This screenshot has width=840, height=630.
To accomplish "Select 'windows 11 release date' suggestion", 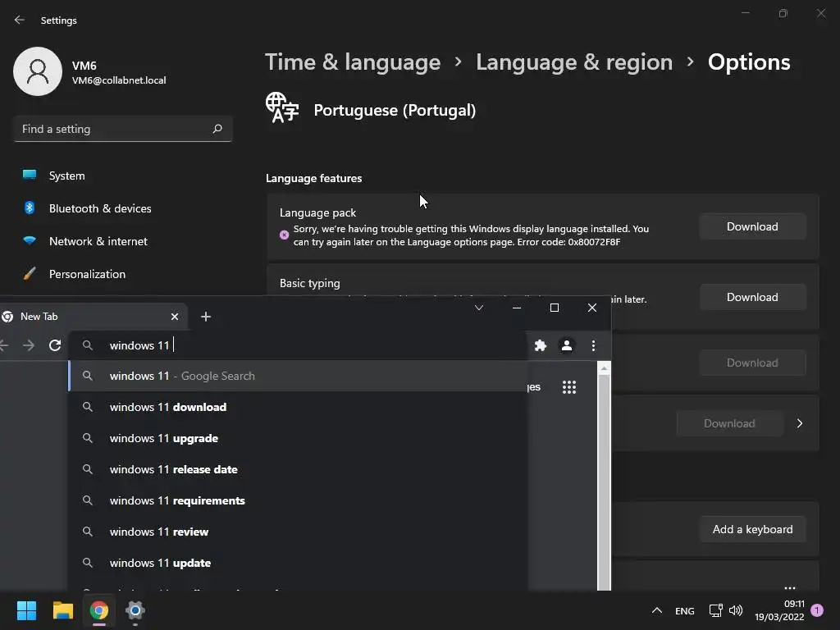I will 298,469.
